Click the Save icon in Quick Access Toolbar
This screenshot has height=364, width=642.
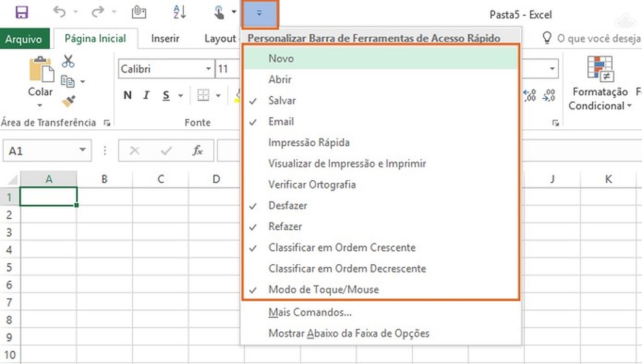coord(21,12)
